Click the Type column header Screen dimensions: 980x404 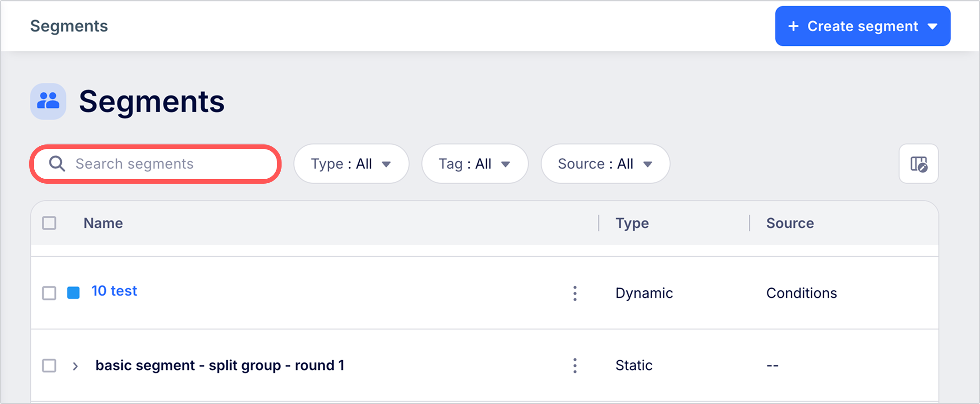click(x=632, y=223)
